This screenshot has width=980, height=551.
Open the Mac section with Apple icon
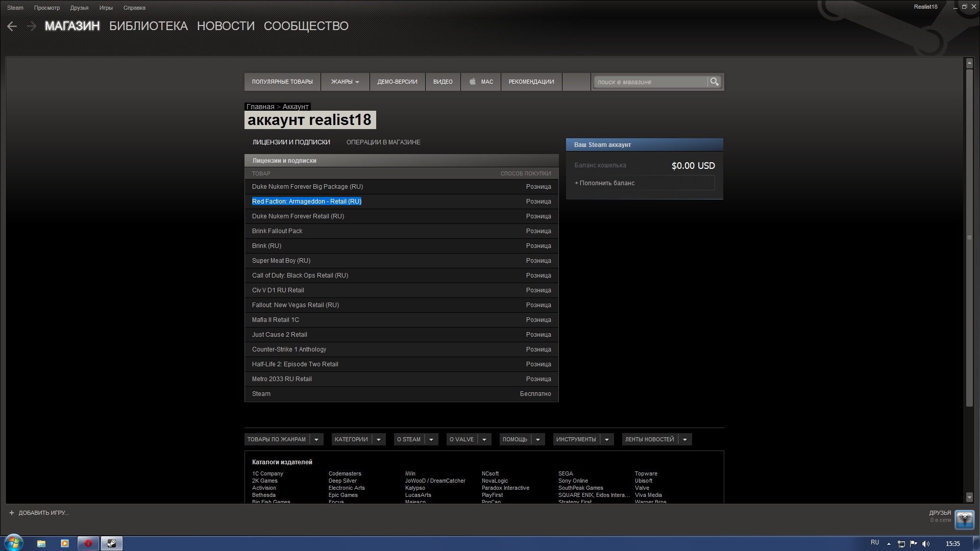(481, 82)
